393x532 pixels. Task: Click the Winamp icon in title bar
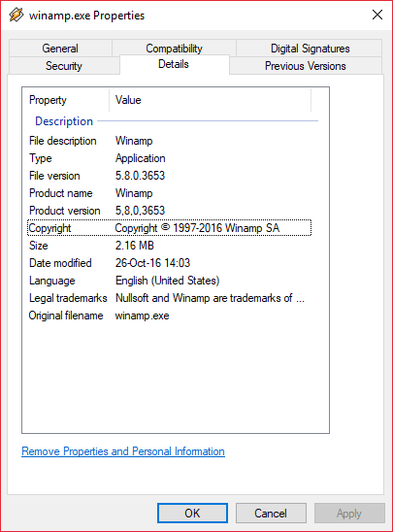point(16,15)
